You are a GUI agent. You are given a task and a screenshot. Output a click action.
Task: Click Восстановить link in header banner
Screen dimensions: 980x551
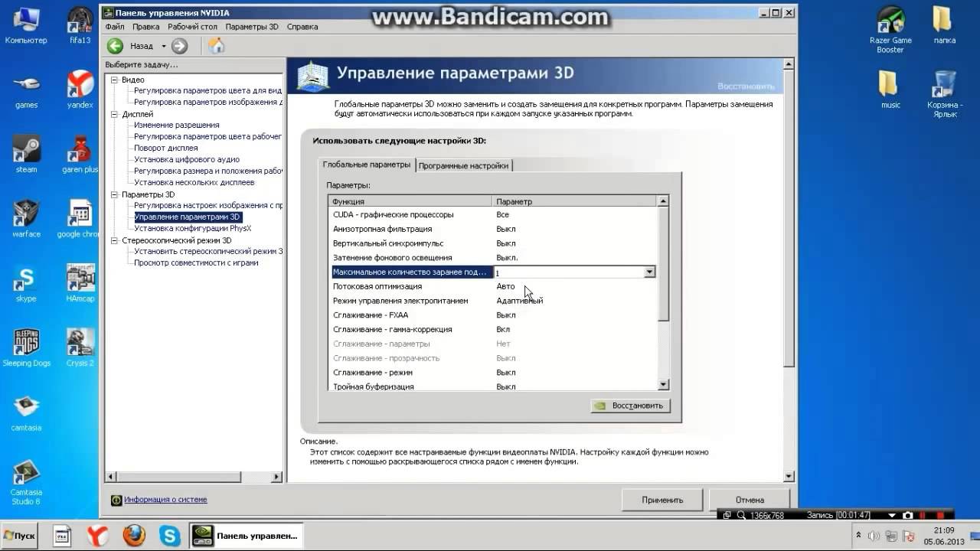point(746,86)
